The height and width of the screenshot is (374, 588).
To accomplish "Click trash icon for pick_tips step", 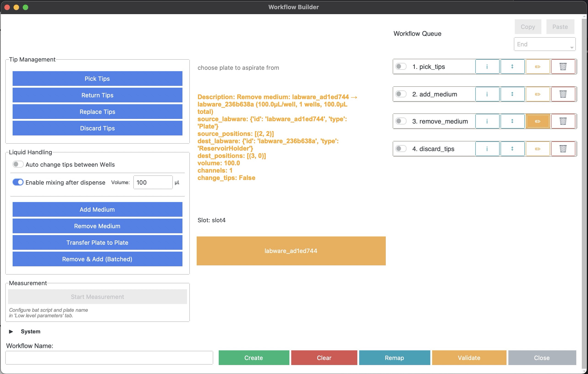I will [x=563, y=66].
